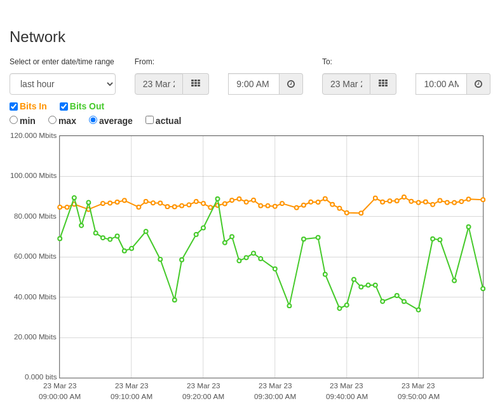The image size is (500, 403).
Task: Click the 09:00:00 AM x-axis label
Action: click(60, 397)
